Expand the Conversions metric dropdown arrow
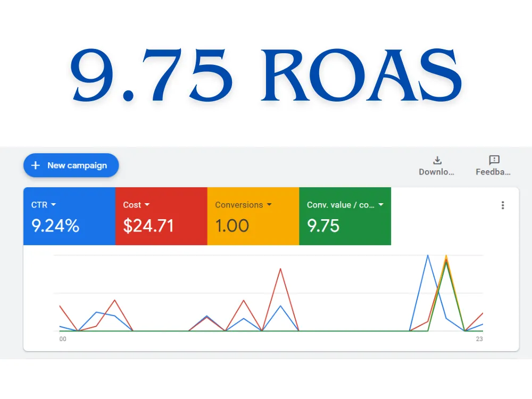The width and height of the screenshot is (532, 399). coord(269,205)
